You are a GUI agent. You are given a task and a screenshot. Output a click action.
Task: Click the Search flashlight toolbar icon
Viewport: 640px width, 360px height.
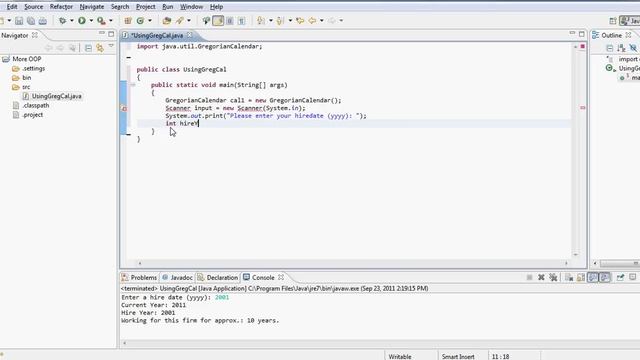tap(180, 20)
